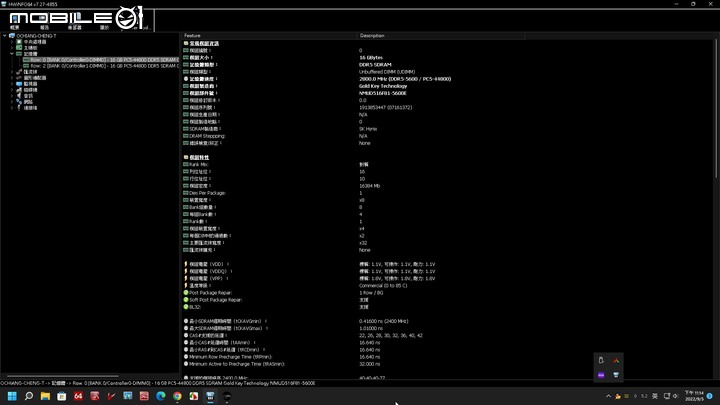This screenshot has width=720, height=405.
Task: Expand the 磁碟機 tree node arrow
Action: 12,90
